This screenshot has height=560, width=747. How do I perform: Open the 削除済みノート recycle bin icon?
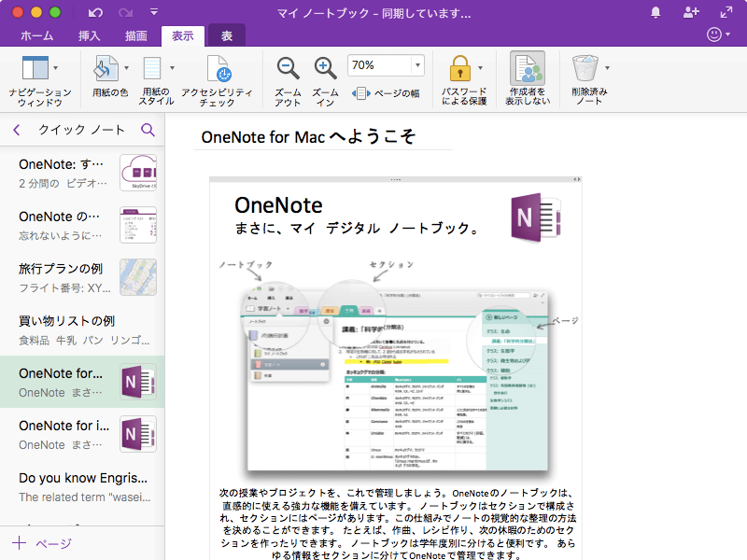coord(585,68)
